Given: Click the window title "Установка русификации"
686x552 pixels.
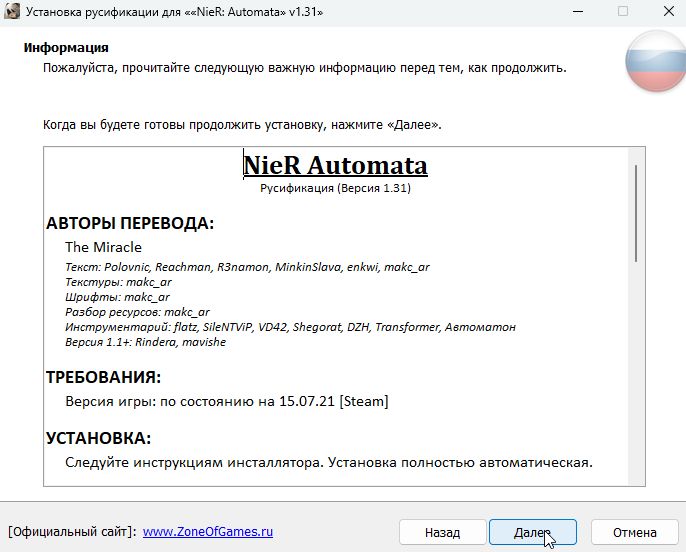Looking at the screenshot, I should coord(175,12).
